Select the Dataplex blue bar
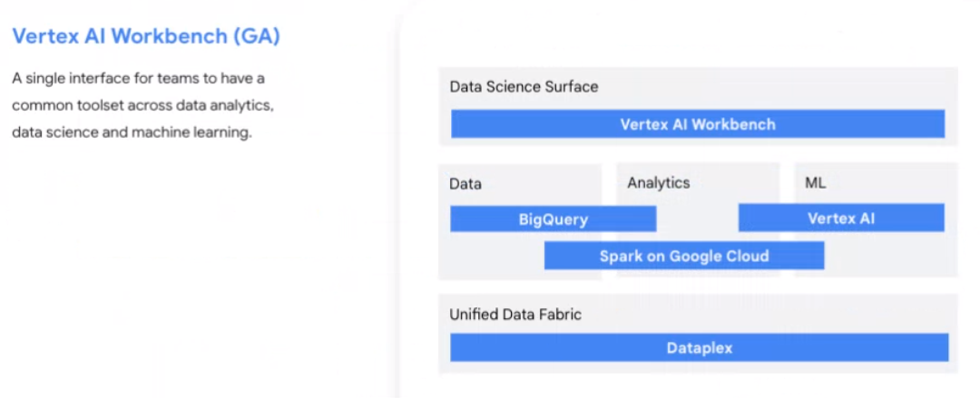980x398 pixels. click(700, 347)
